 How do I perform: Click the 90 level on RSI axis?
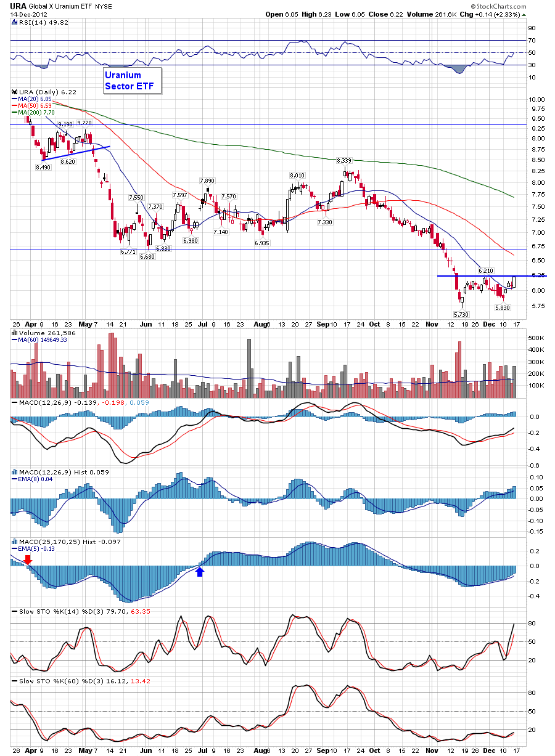coord(532,28)
